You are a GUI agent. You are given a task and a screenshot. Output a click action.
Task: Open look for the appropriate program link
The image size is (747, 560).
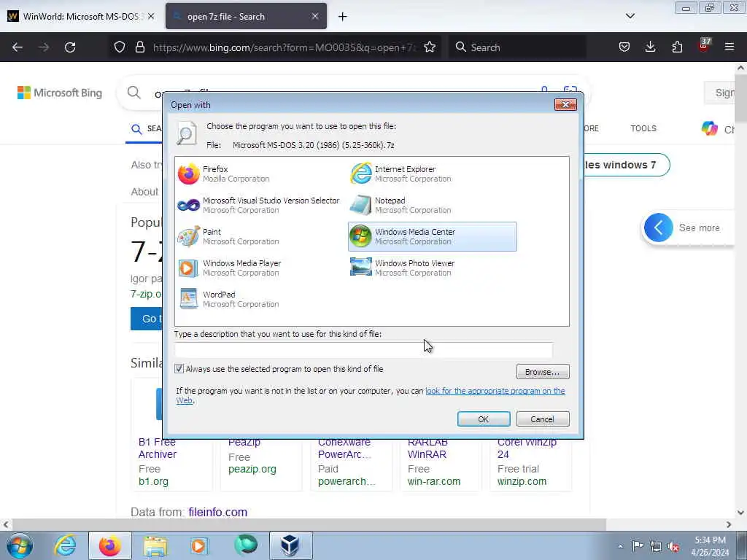[x=495, y=391]
